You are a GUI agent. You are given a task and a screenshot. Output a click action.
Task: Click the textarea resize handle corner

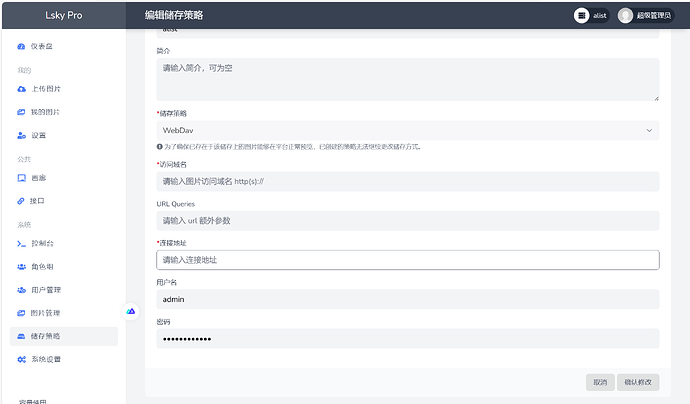pyautogui.click(x=656, y=98)
